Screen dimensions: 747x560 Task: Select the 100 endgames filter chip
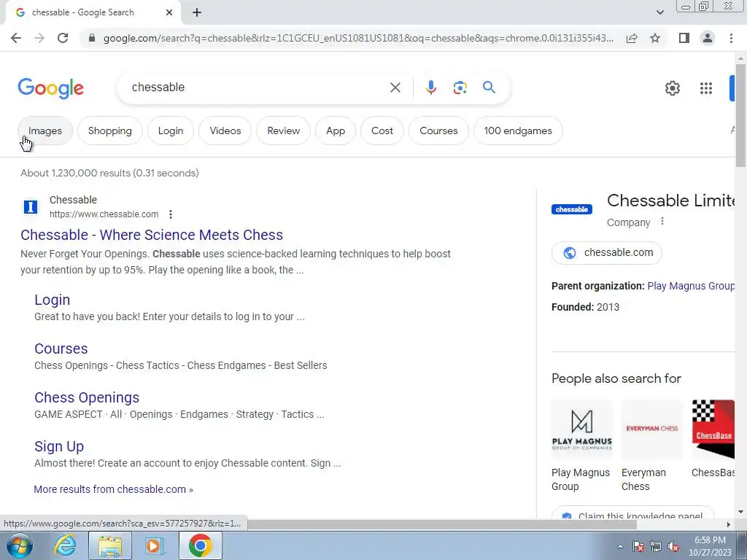point(519,131)
